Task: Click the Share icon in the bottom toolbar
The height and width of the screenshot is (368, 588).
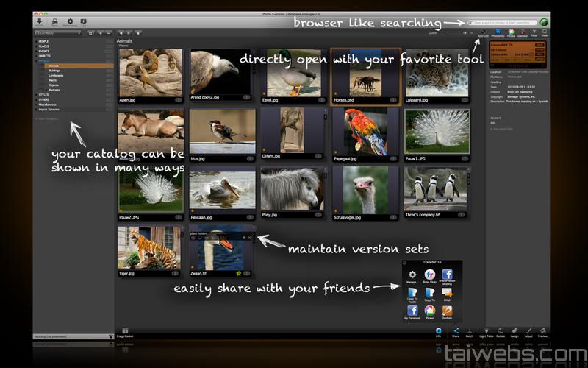Action: (x=456, y=332)
